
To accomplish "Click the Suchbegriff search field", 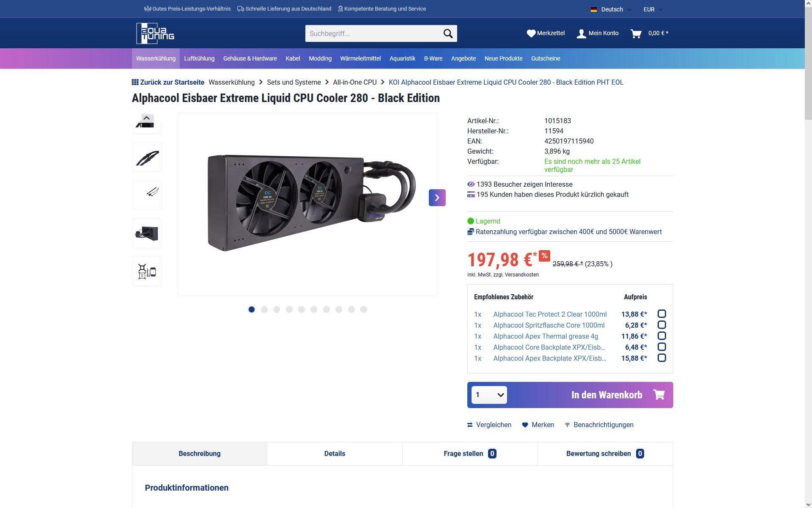I will click(x=373, y=33).
